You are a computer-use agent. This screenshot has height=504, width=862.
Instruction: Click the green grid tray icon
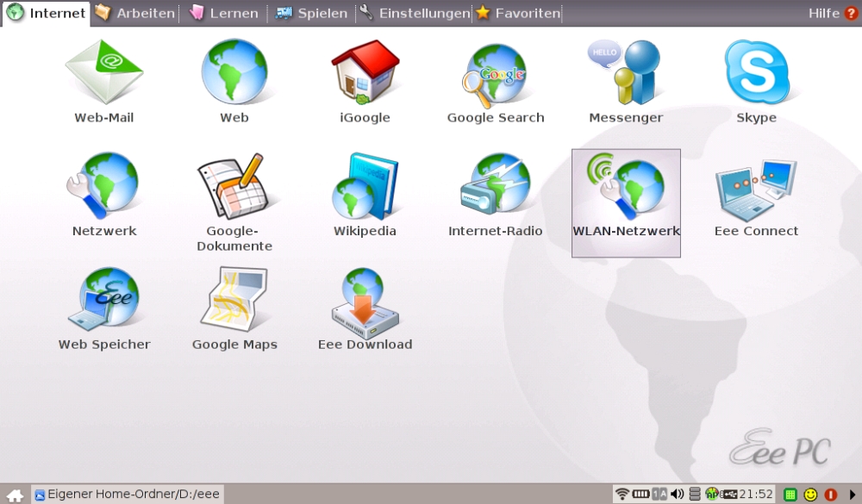pos(790,495)
